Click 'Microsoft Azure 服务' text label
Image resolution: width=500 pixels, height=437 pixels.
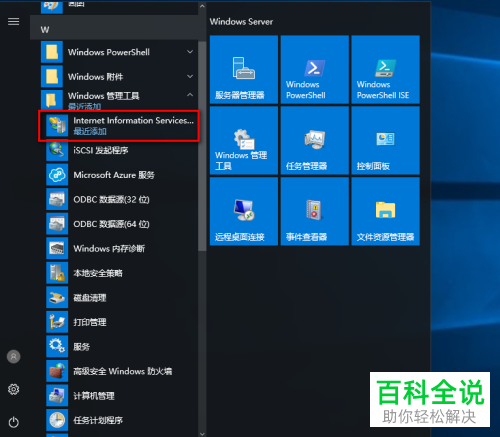point(114,175)
